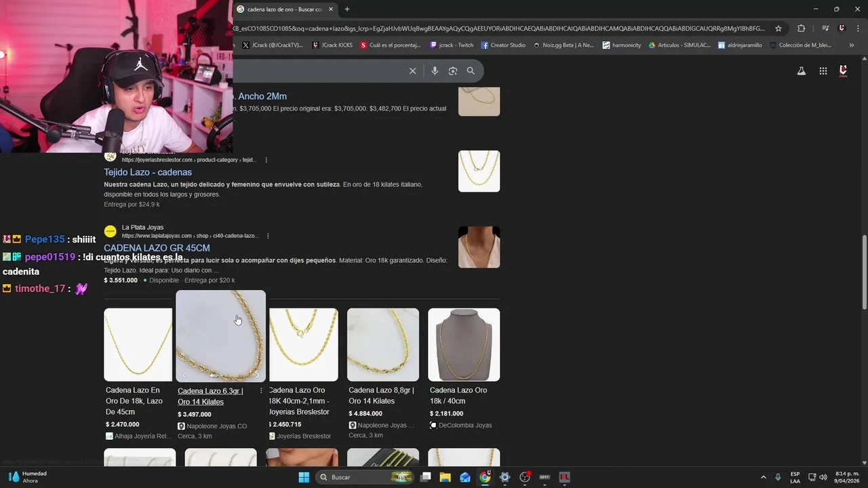Open Settings gear from taskbar
Viewport: 868px width, 488px height.
(505, 477)
